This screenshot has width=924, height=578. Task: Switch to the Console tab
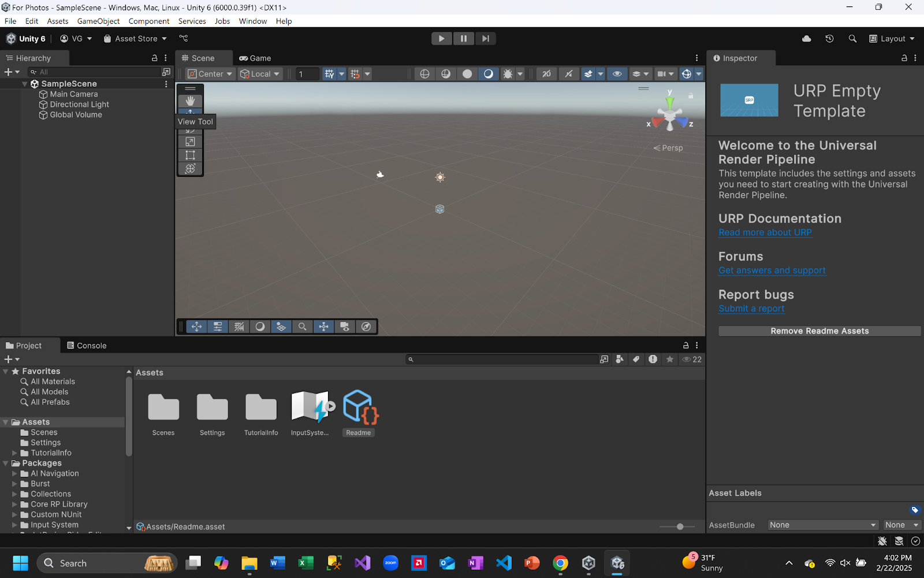click(87, 346)
